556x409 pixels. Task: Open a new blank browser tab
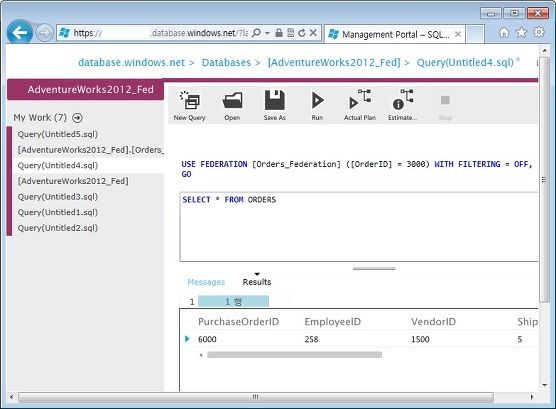coord(475,34)
